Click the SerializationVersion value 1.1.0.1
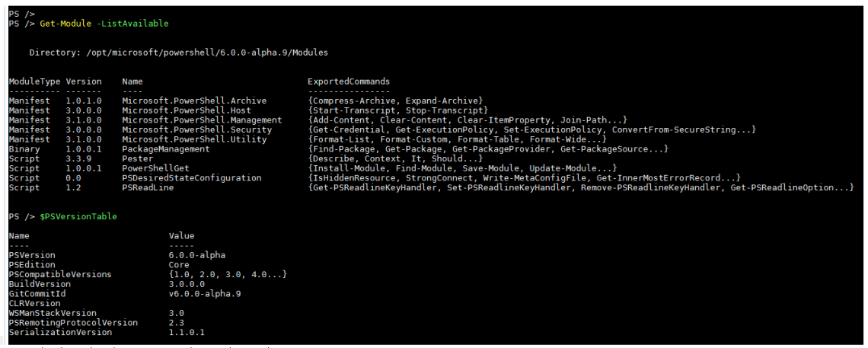Viewport: 868px width, 348px height. [x=187, y=333]
